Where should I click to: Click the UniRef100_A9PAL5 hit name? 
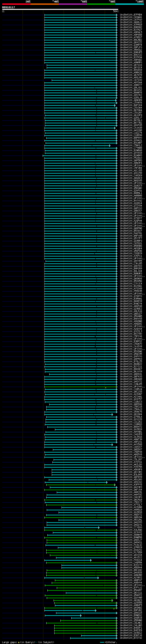point(131,32)
